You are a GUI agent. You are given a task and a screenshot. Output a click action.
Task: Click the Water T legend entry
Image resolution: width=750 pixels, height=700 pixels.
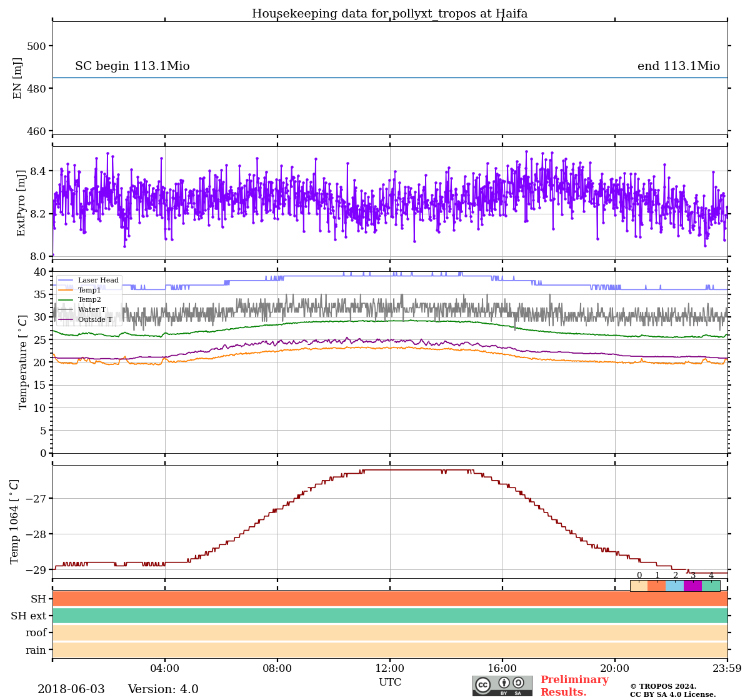click(x=82, y=309)
